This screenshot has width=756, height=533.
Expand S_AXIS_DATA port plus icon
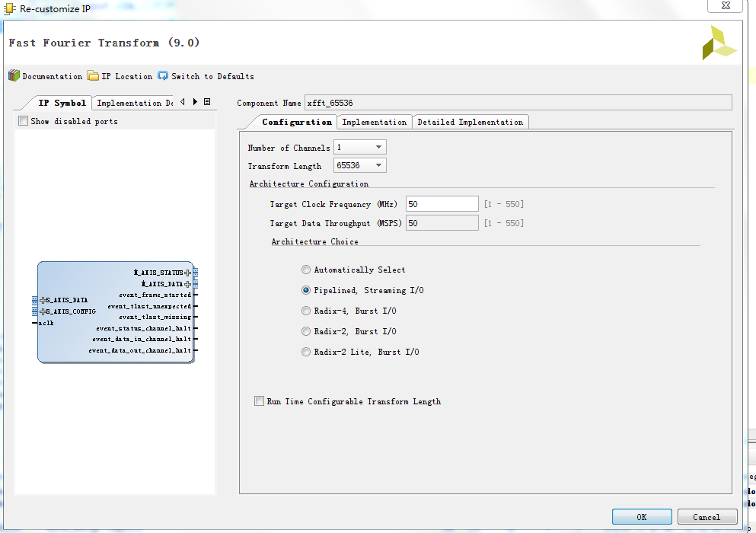pos(43,300)
